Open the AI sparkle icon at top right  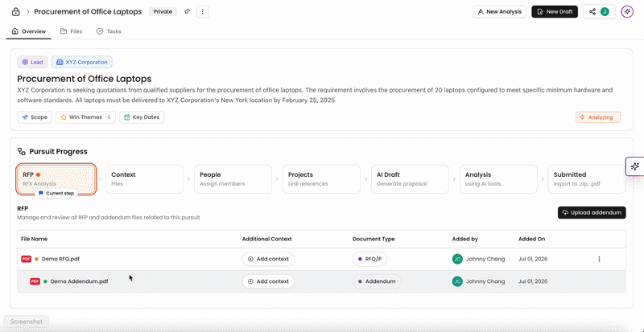pyautogui.click(x=627, y=12)
